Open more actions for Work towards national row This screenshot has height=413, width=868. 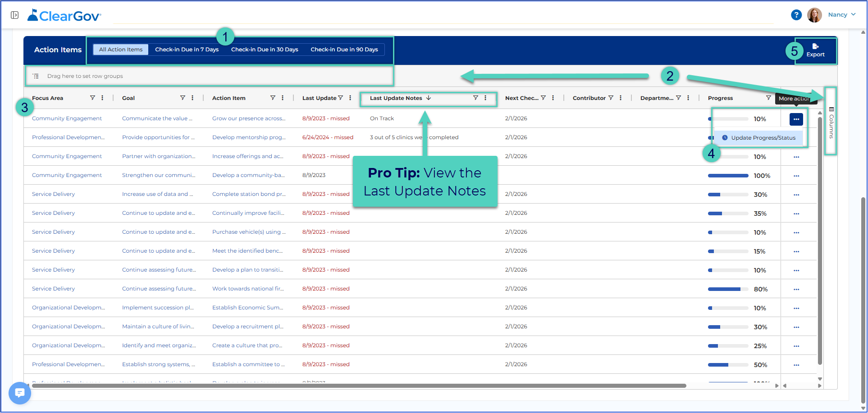pos(796,290)
